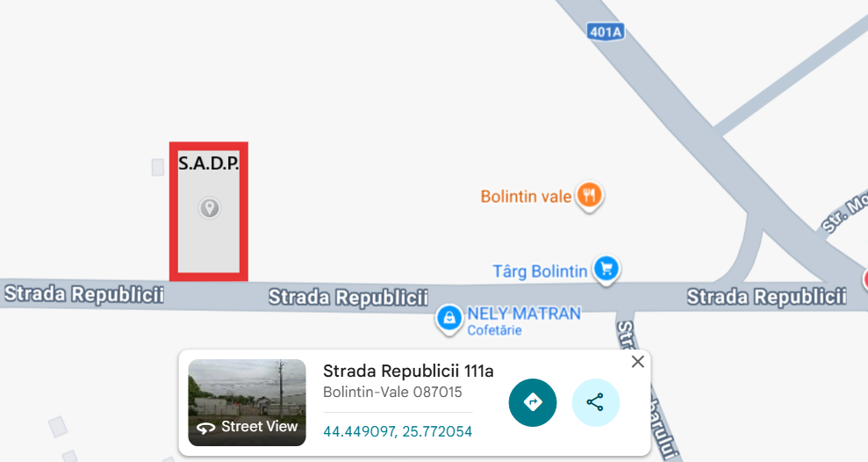Click the 401A road shield badge
Screen dimensions: 868x462
tap(606, 32)
